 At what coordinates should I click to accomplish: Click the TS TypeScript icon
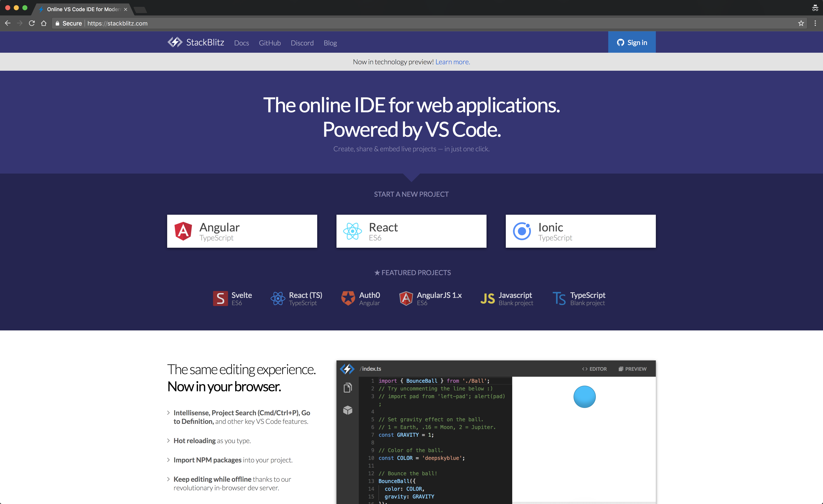559,298
